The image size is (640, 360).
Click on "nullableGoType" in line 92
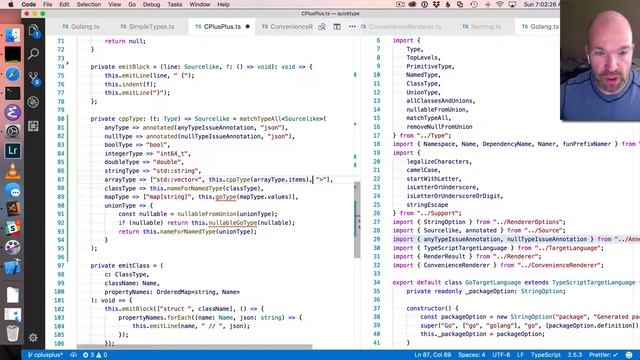pyautogui.click(x=233, y=223)
